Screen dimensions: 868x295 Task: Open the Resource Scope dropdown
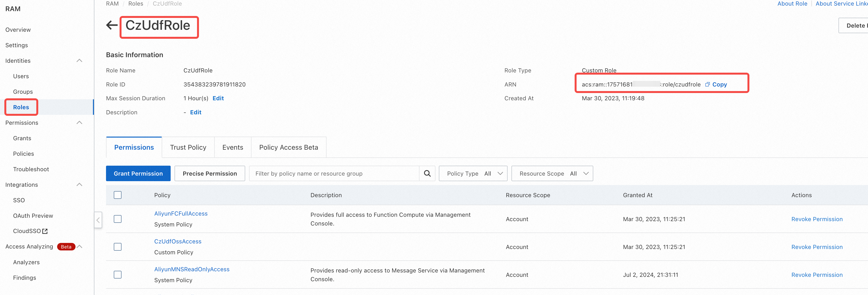click(552, 173)
